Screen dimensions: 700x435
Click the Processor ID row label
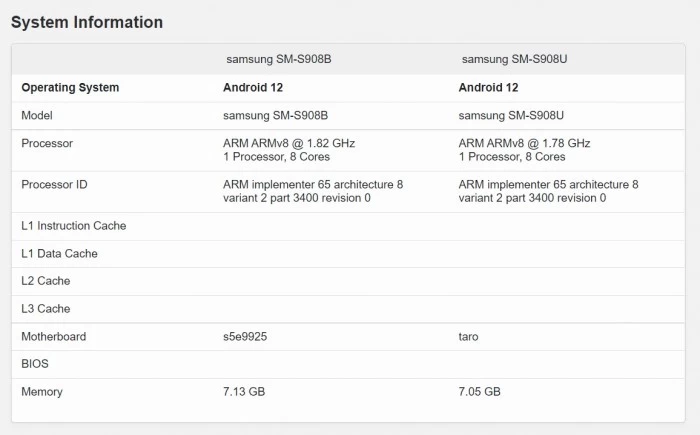coord(54,184)
